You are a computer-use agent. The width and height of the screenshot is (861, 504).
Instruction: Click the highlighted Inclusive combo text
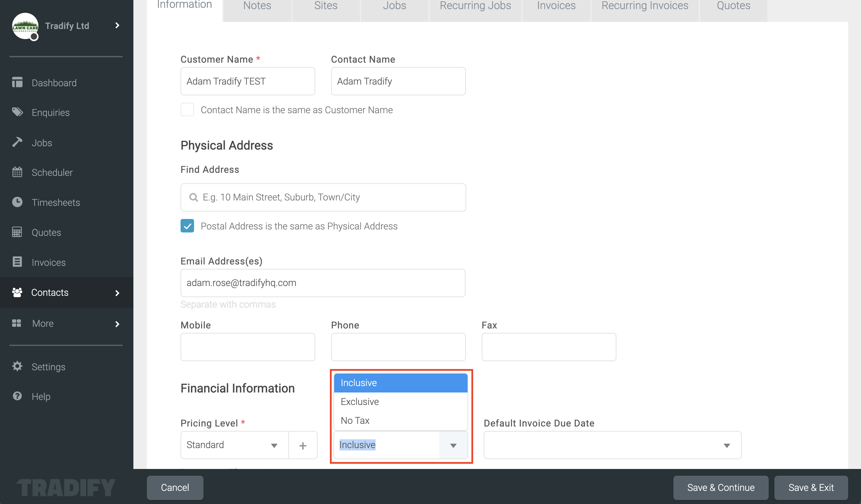(x=357, y=445)
